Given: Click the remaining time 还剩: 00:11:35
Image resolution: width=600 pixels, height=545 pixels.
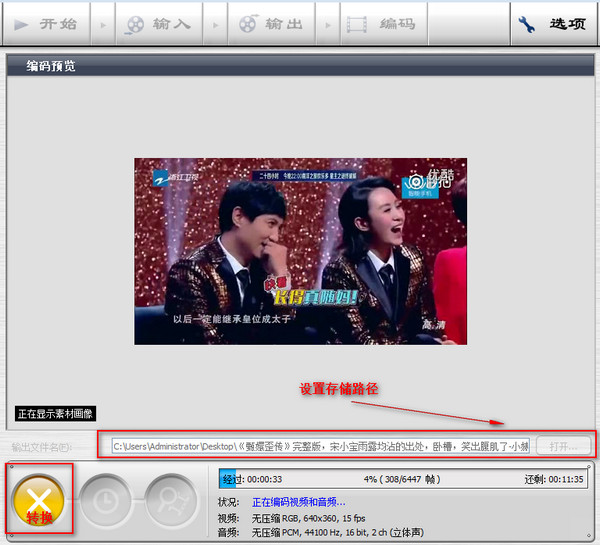Looking at the screenshot, I should 554,479.
